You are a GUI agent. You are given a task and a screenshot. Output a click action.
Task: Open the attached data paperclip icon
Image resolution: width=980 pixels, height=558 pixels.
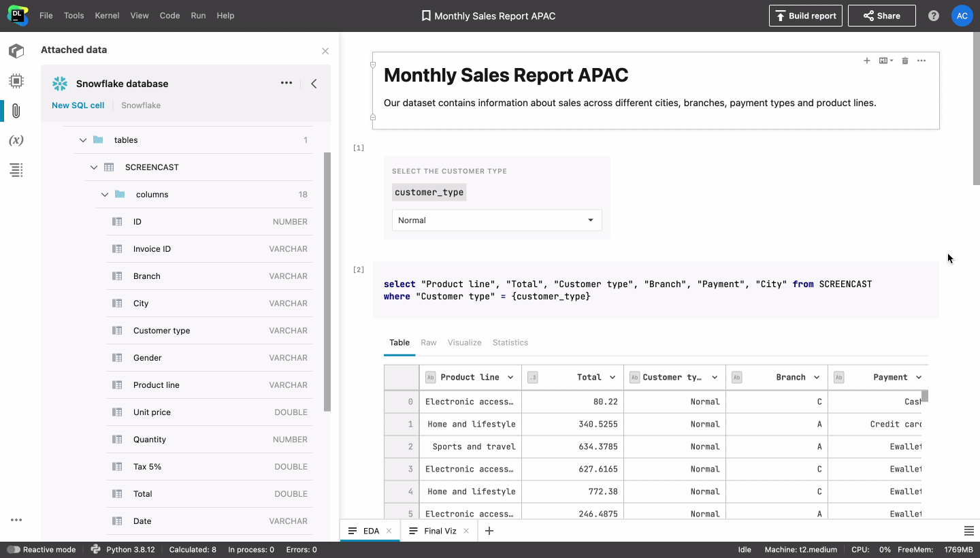coord(16,111)
